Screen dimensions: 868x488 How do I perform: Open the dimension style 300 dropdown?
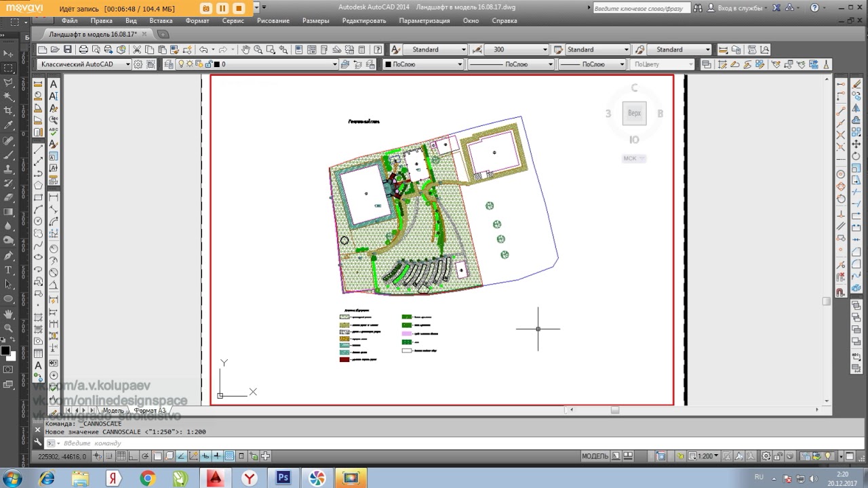545,49
